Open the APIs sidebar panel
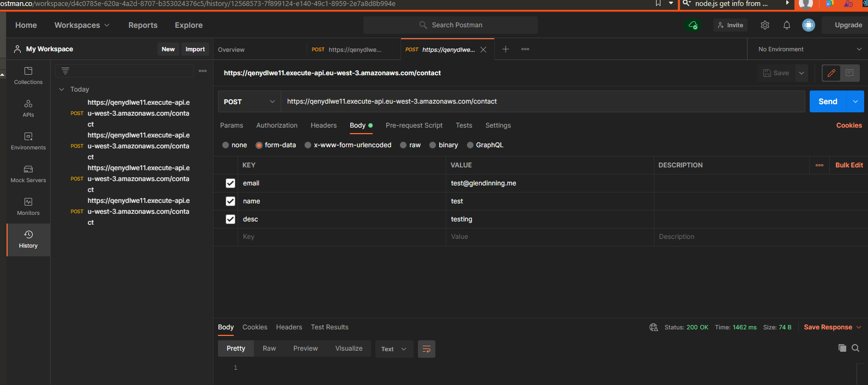Screen dimensions: 868x385 pyautogui.click(x=28, y=109)
